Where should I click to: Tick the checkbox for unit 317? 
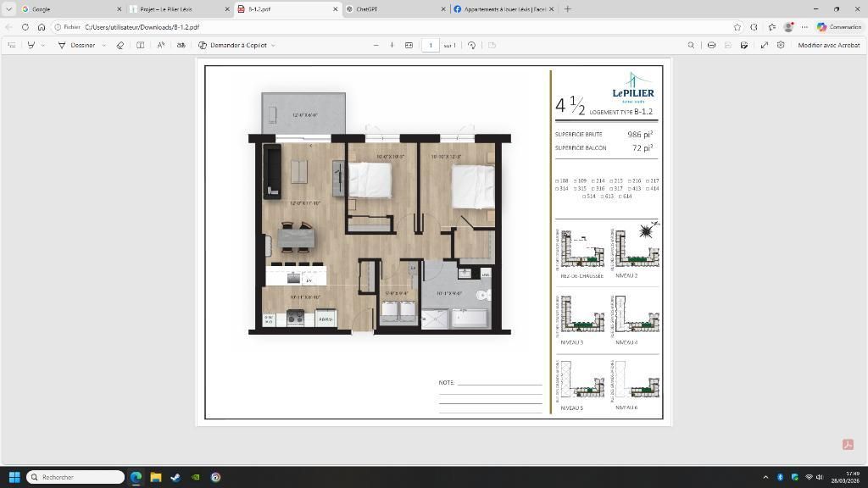point(612,189)
